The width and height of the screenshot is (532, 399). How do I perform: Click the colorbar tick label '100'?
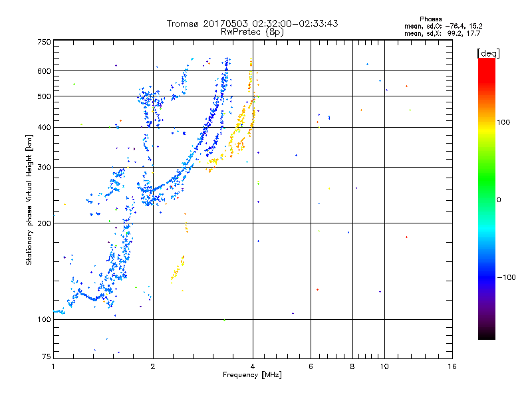point(503,122)
